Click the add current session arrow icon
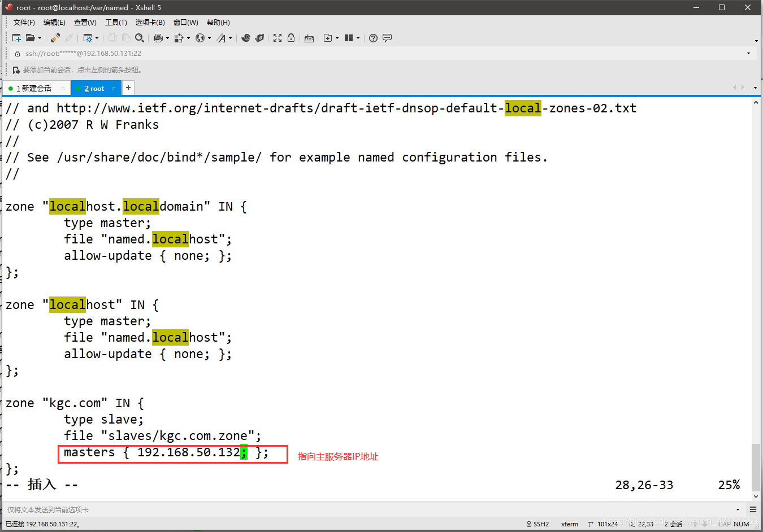This screenshot has height=532, width=763. pyautogui.click(x=16, y=70)
